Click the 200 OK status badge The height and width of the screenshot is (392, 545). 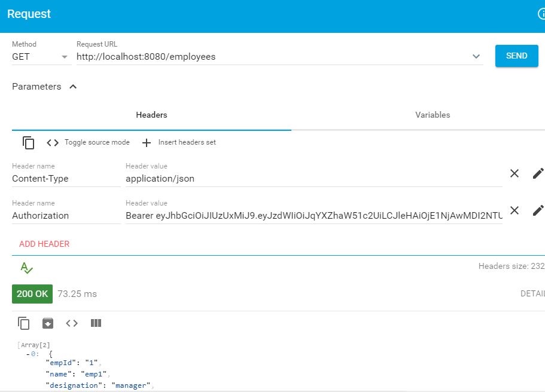32,294
